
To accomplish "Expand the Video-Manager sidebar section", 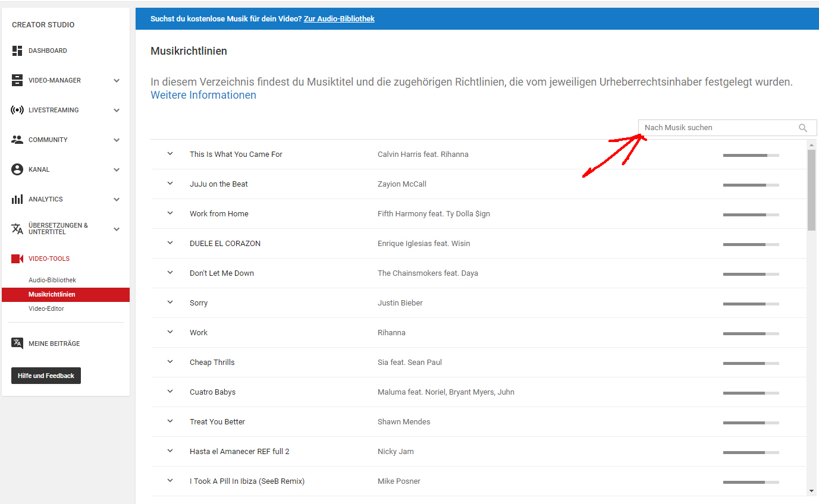I will 117,81.
